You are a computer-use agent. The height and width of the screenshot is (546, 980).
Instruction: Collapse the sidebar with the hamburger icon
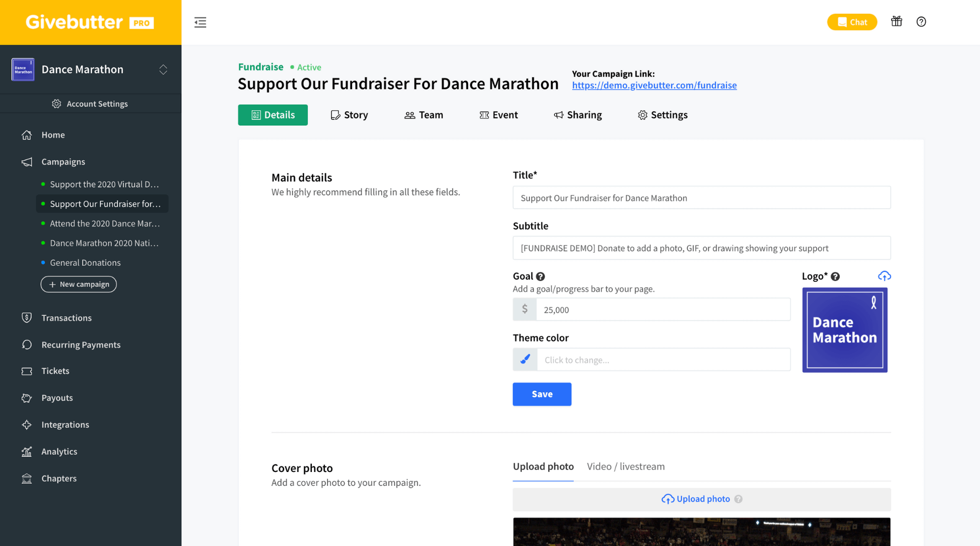(200, 22)
